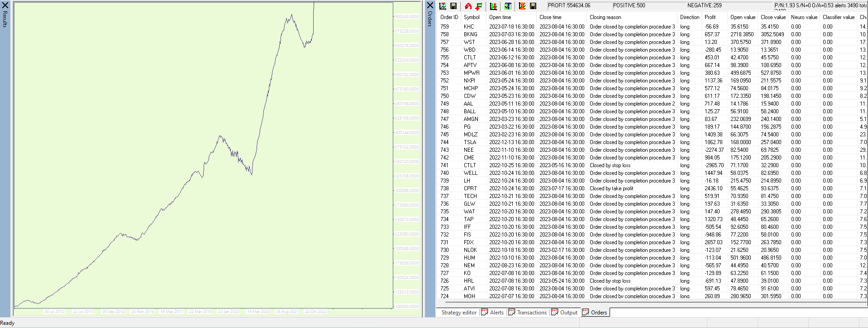Select the CTLT order closed by stop loss

point(470,165)
